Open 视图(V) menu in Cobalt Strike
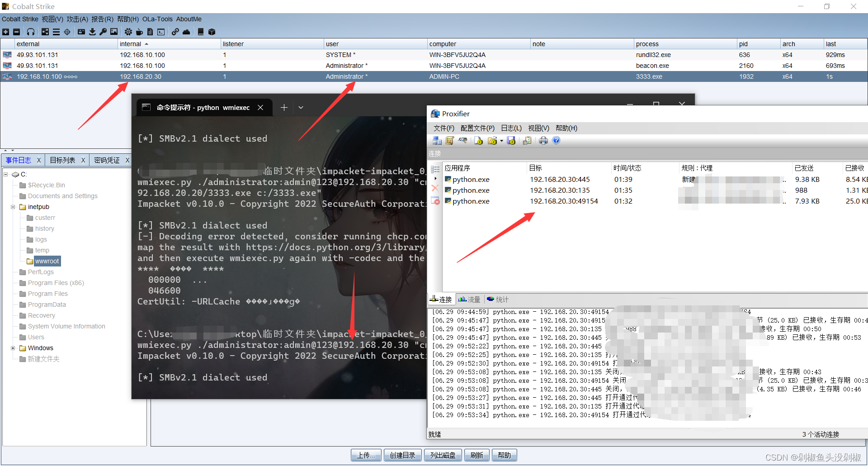 coord(52,19)
